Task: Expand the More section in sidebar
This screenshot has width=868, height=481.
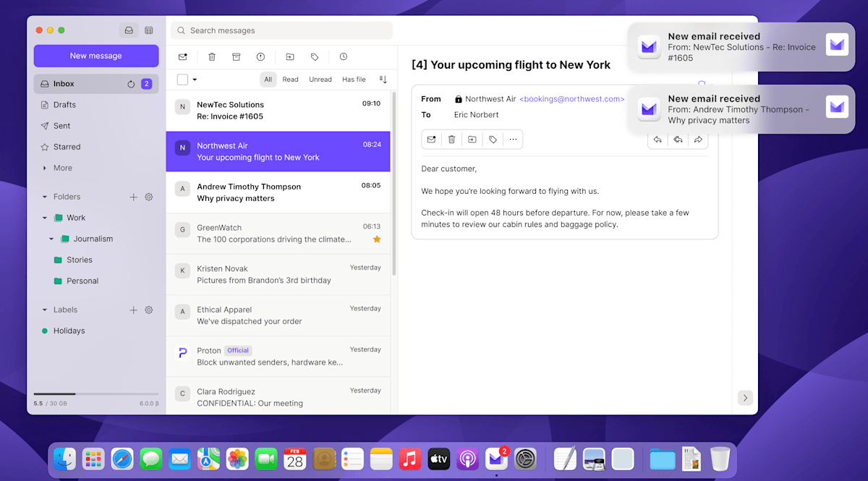Action: click(45, 168)
